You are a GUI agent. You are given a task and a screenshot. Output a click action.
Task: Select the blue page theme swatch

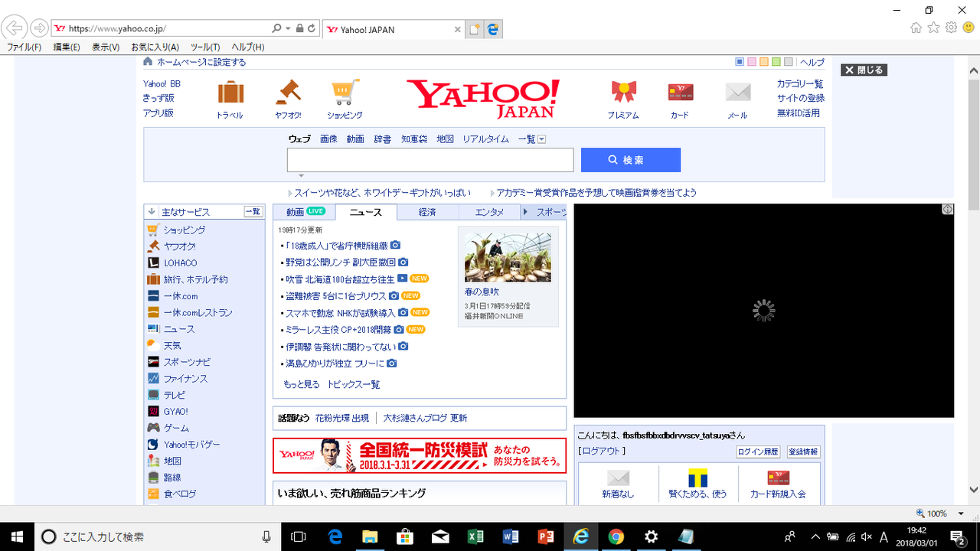(x=740, y=62)
